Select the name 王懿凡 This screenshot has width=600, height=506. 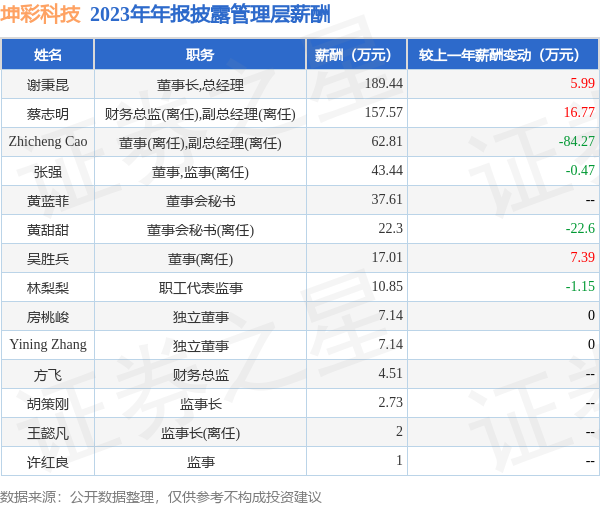pos(48,433)
